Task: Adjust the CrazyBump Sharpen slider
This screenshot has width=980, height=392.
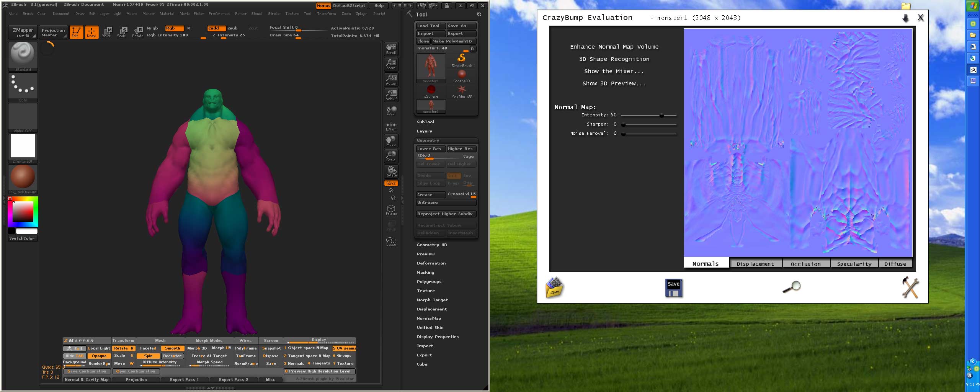Action: coord(649,124)
